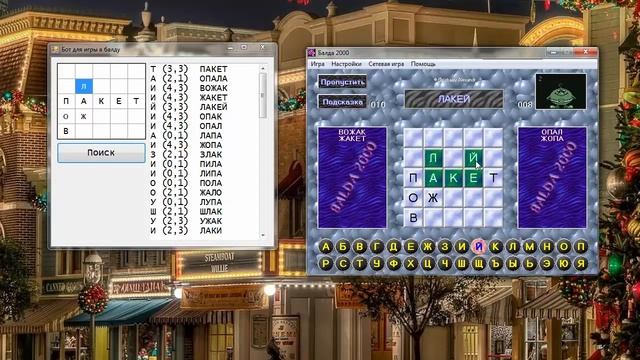The height and width of the screenshot is (360, 640).
Task: Click the robot avatar thumbnail
Action: click(x=561, y=91)
